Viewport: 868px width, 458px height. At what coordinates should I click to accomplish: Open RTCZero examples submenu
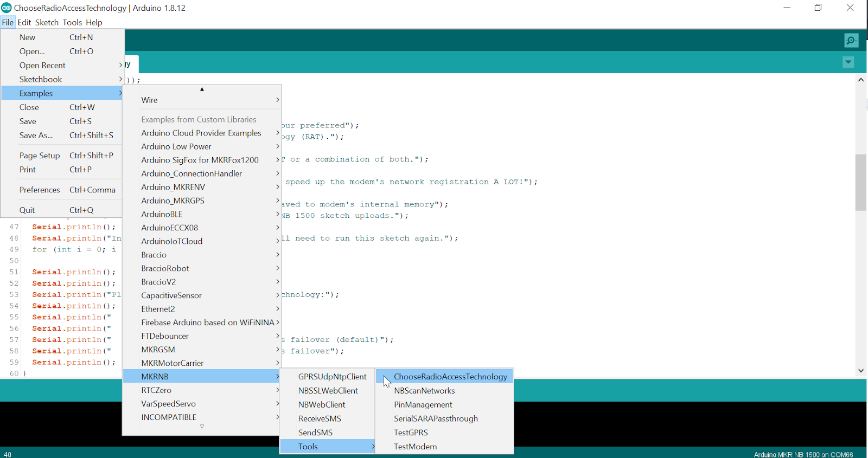(202, 390)
